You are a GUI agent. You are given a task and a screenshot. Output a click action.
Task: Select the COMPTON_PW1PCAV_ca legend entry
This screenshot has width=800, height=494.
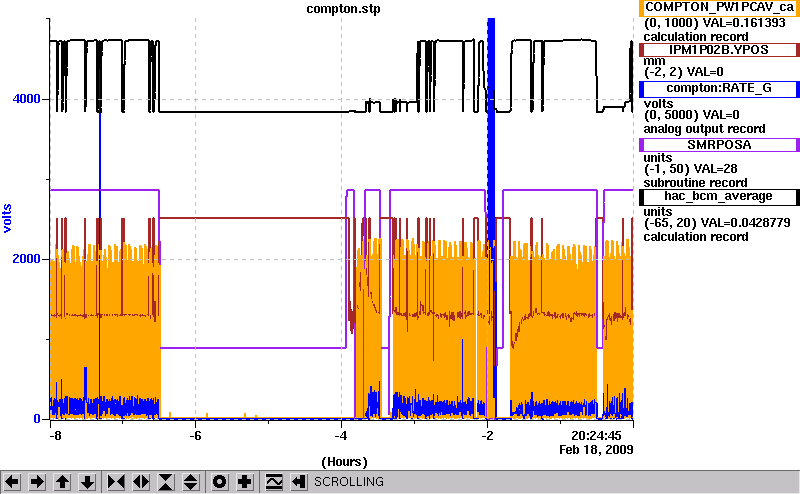[718, 8]
